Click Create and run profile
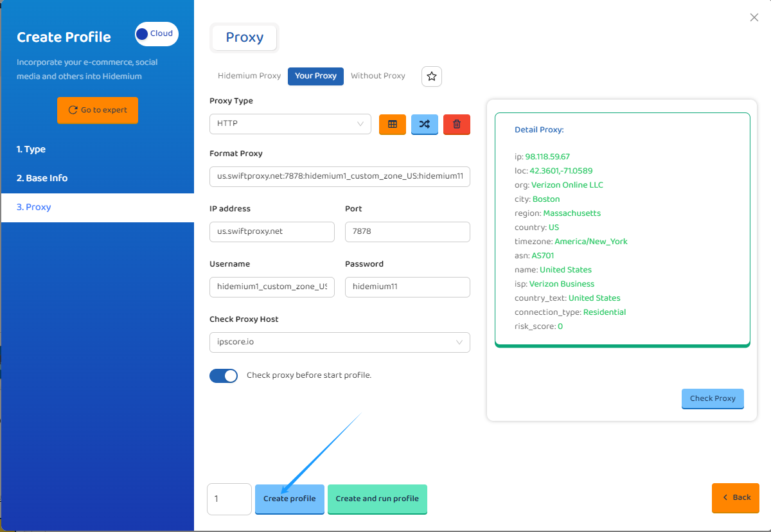The width and height of the screenshot is (771, 532). 377,499
